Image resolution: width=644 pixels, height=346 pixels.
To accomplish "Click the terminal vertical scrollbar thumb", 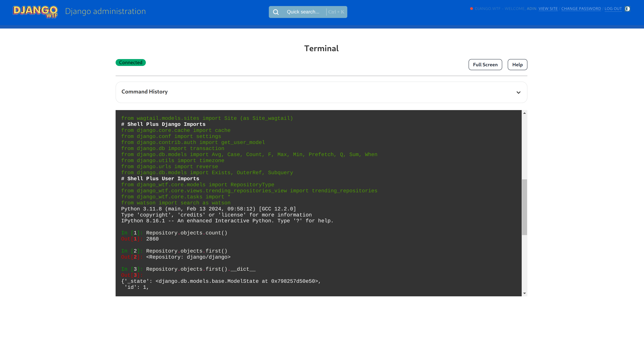I will [525, 207].
